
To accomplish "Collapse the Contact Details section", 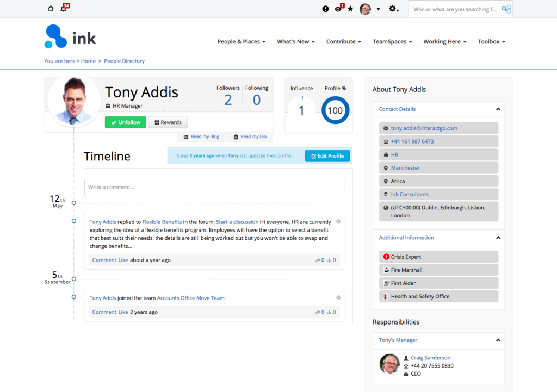I will (x=498, y=109).
